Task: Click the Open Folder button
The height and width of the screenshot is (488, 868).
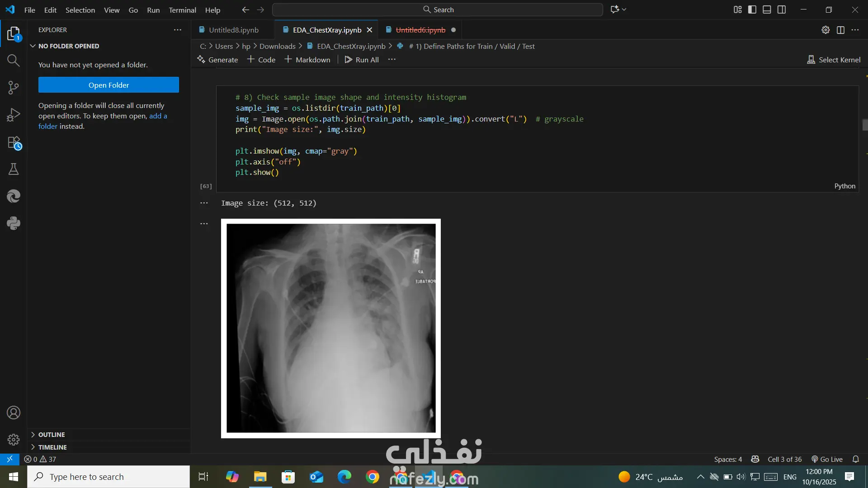Action: click(108, 85)
